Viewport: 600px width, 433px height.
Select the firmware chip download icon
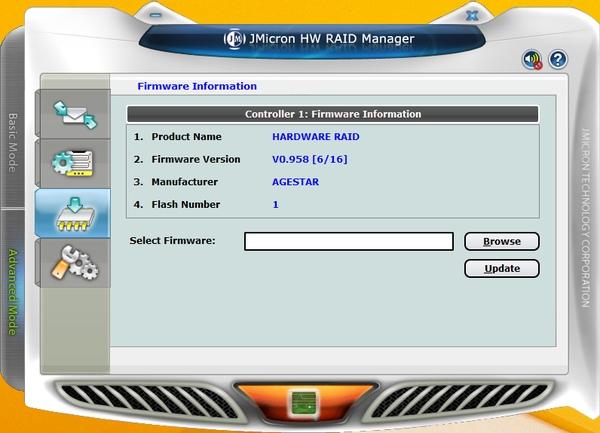pyautogui.click(x=75, y=213)
